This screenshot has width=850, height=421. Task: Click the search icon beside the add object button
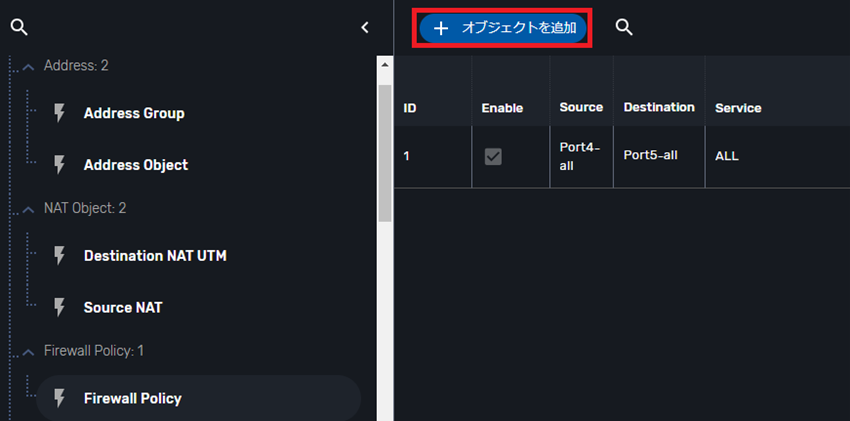pyautogui.click(x=624, y=27)
